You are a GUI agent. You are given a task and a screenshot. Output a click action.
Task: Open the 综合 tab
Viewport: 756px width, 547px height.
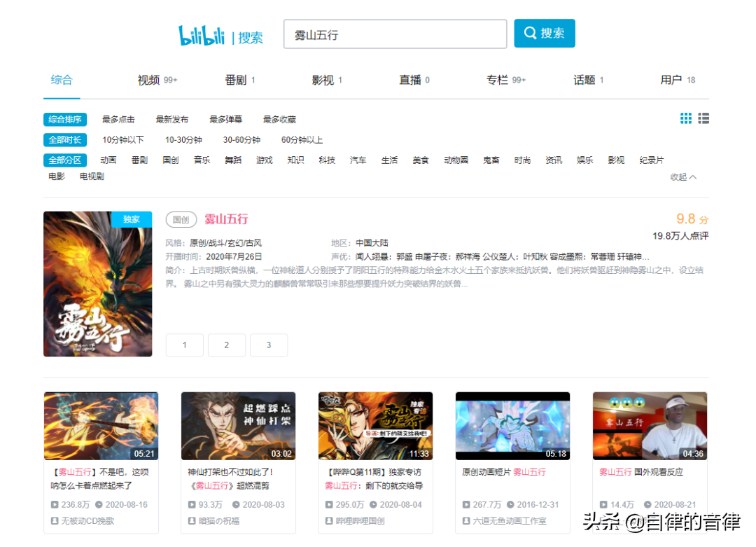click(x=62, y=80)
